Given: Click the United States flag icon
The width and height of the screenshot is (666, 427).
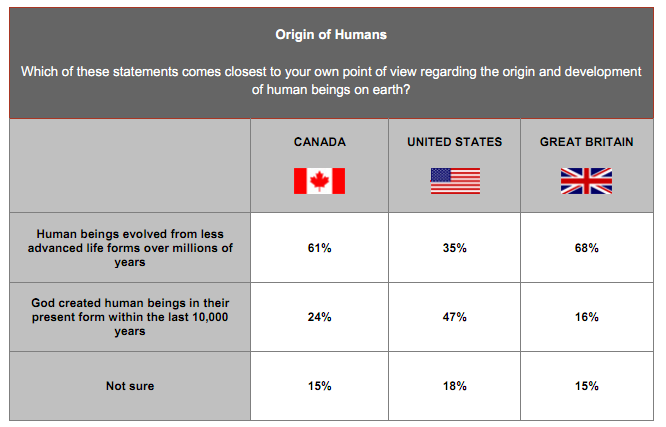Looking at the screenshot, I should [x=455, y=181].
